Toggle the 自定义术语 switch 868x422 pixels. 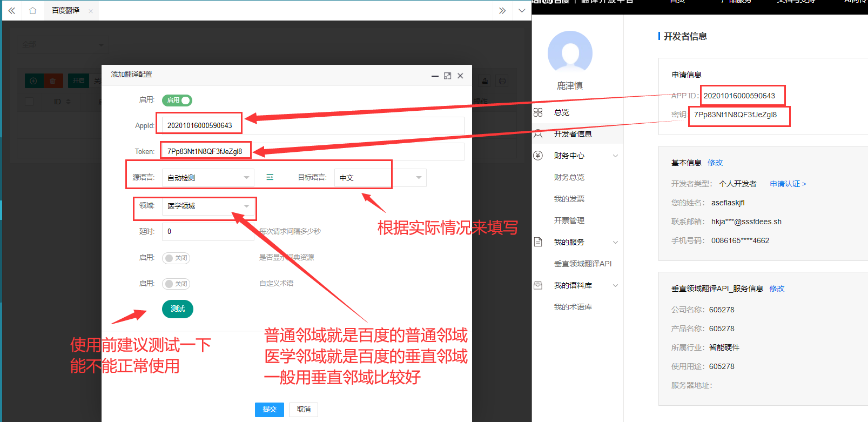(x=176, y=284)
